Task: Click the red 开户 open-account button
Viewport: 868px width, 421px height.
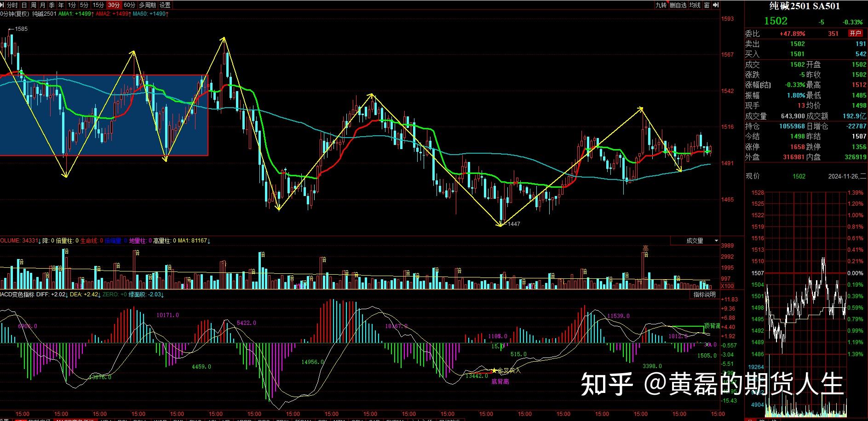Action: [x=855, y=33]
